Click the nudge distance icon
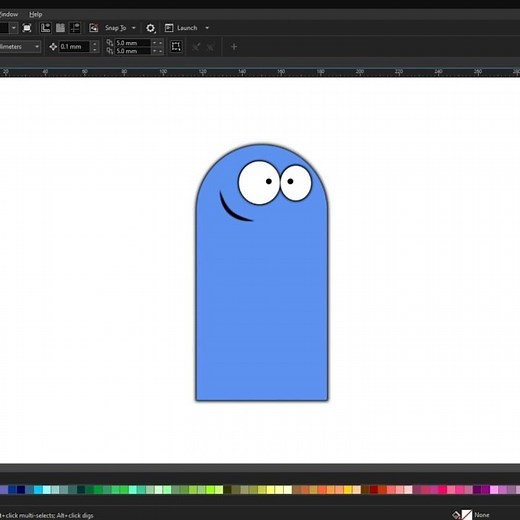The width and height of the screenshot is (520, 520). point(53,47)
